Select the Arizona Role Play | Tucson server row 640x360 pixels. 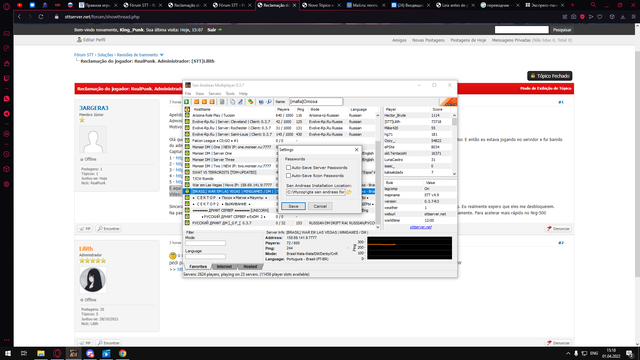[x=280, y=116]
